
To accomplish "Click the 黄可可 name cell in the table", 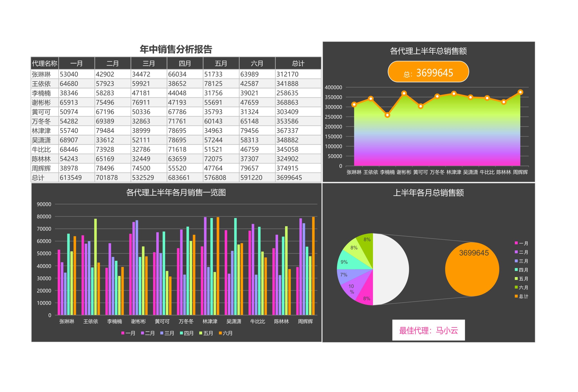I will click(45, 112).
